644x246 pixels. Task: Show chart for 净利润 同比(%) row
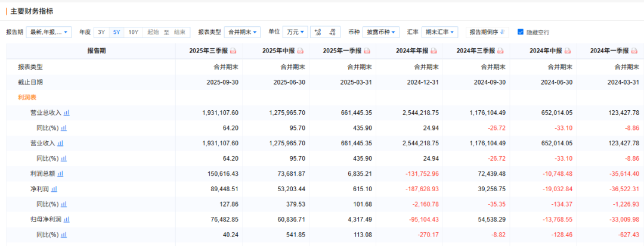[x=64, y=204]
